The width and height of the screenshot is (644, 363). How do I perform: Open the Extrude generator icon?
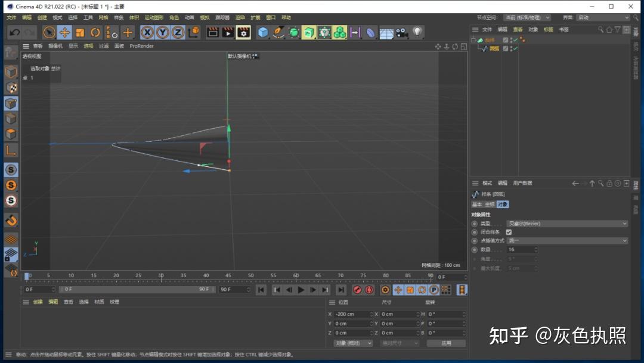click(309, 32)
